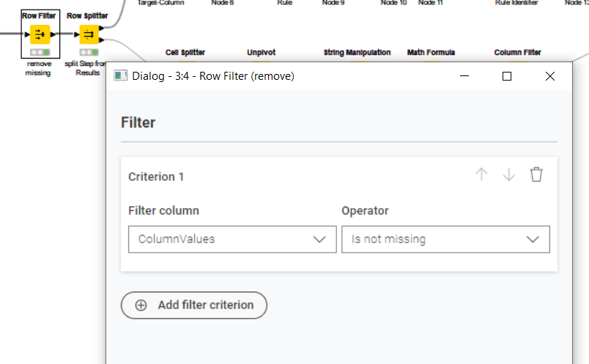Close the Row Filter dialog
Image resolution: width=589 pixels, height=364 pixels.
(550, 76)
